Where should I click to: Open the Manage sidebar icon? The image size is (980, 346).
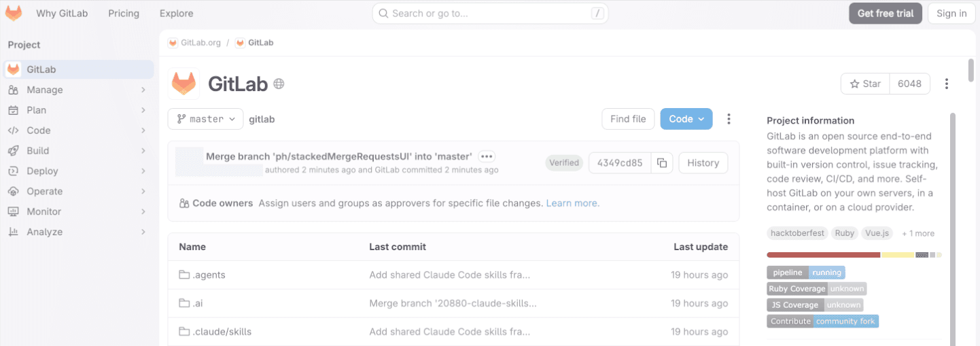click(x=13, y=90)
